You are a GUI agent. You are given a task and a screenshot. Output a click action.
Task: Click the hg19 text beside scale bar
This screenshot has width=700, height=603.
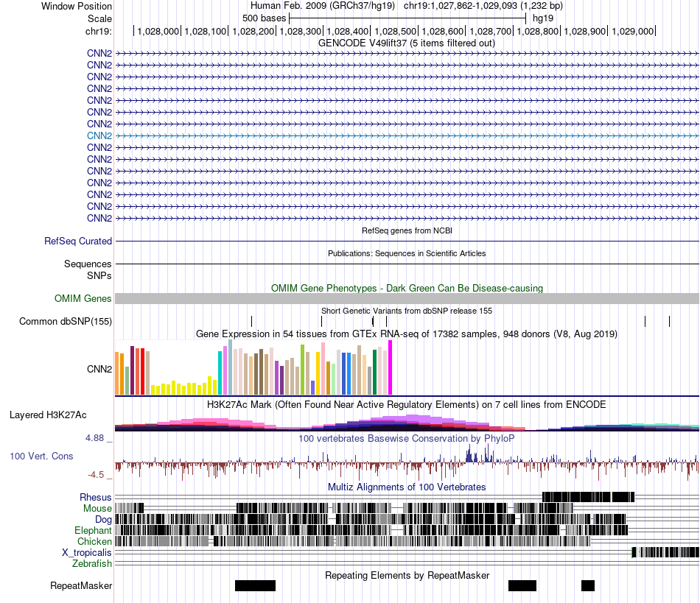tap(543, 18)
